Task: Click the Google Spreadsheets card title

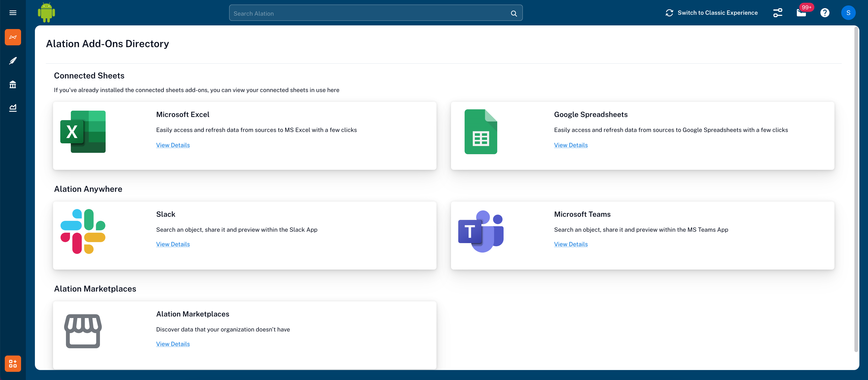Action: [x=591, y=115]
